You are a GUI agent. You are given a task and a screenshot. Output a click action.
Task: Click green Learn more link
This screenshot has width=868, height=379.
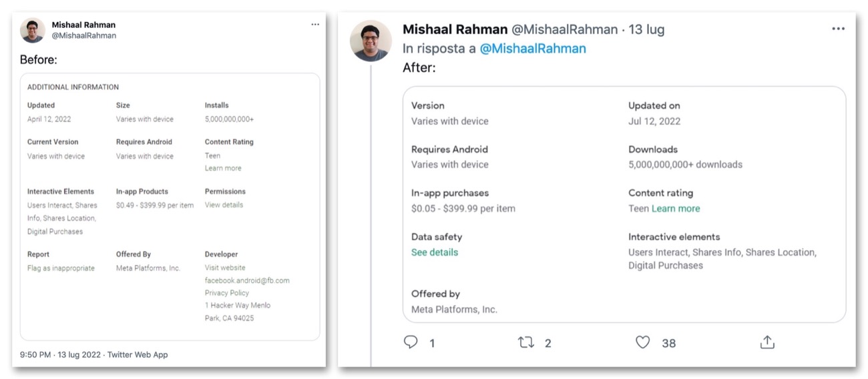(676, 208)
